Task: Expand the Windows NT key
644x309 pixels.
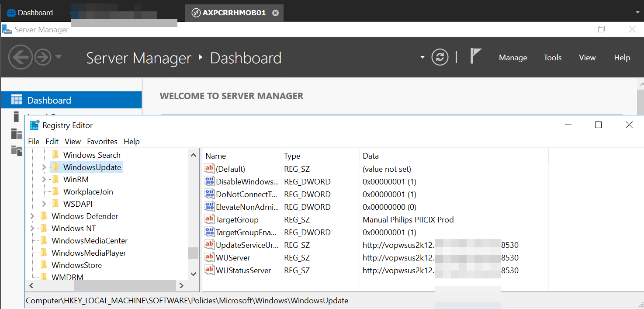Action: click(x=32, y=228)
